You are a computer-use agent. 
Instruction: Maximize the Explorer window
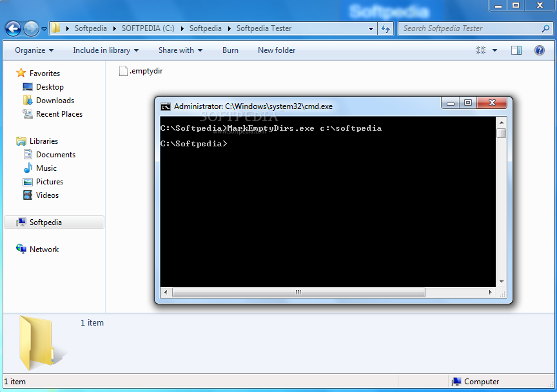point(516,6)
